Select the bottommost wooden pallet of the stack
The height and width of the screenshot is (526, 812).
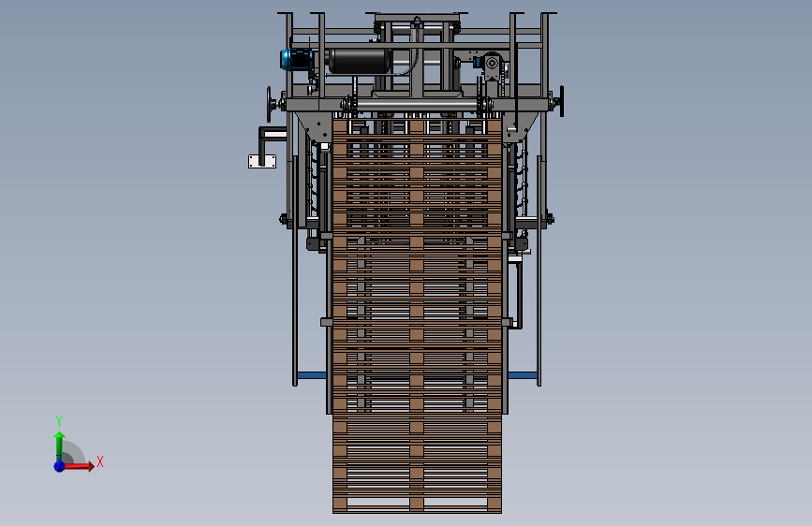tap(417, 502)
